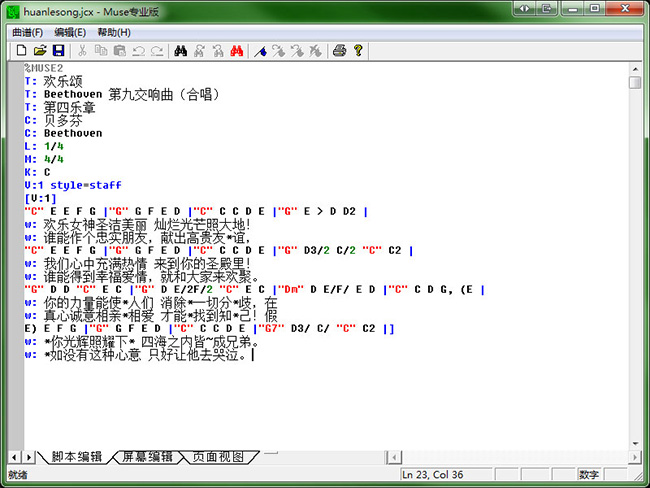Click the 数字 status bar indicator
This screenshot has height=488, width=650.
coord(589,475)
